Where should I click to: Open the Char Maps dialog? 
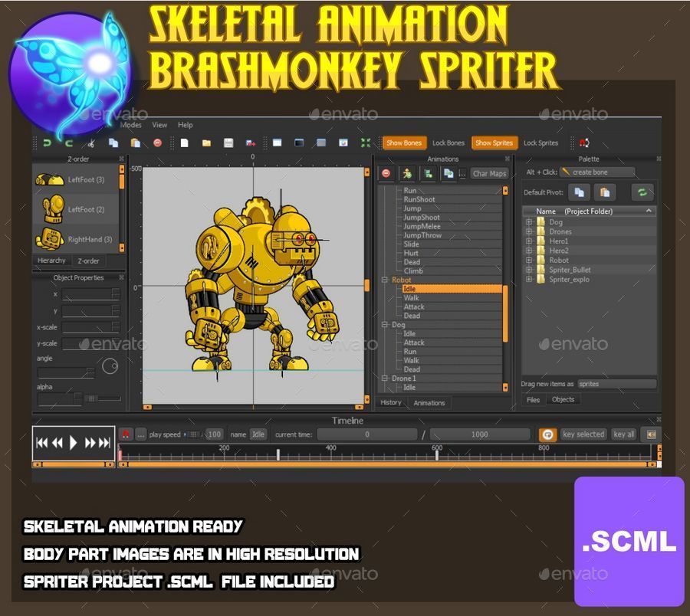point(489,173)
